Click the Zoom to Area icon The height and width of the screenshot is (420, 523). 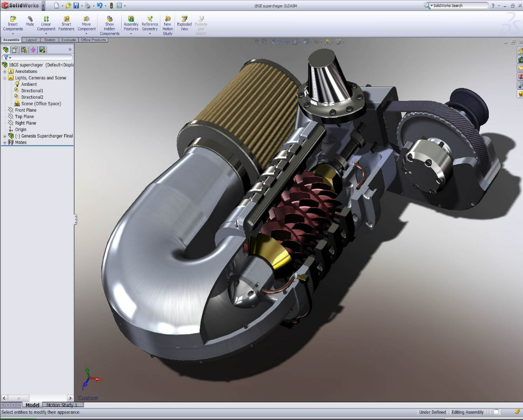265,42
